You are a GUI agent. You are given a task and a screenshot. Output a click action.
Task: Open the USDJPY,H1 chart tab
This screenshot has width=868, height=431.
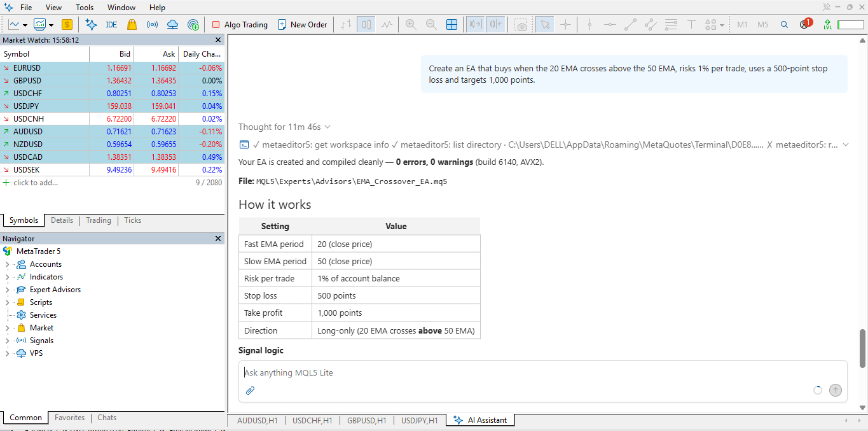pyautogui.click(x=420, y=420)
